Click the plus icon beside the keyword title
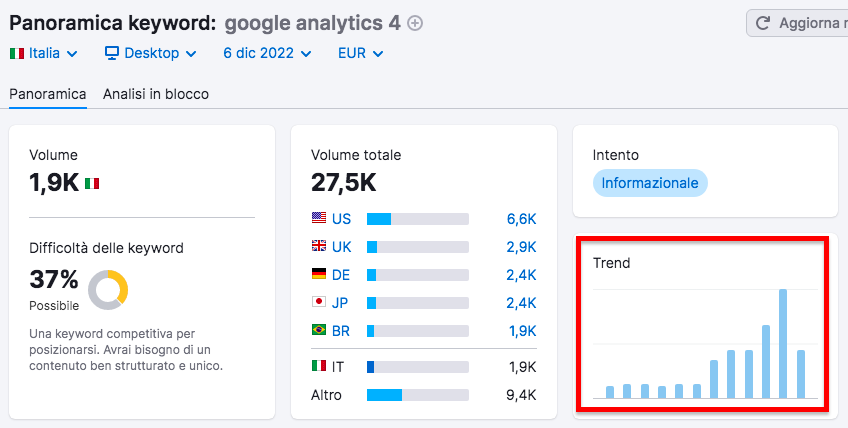The height and width of the screenshot is (428, 848). pos(416,23)
